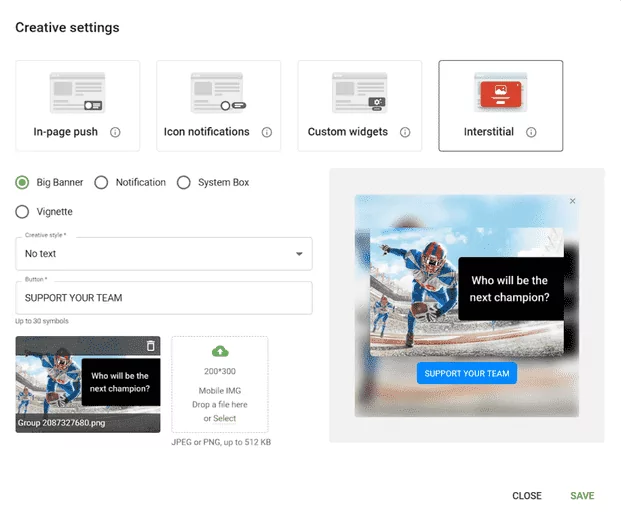Click the CLOSE button
Viewport: 621px width, 525px height.
[527, 496]
